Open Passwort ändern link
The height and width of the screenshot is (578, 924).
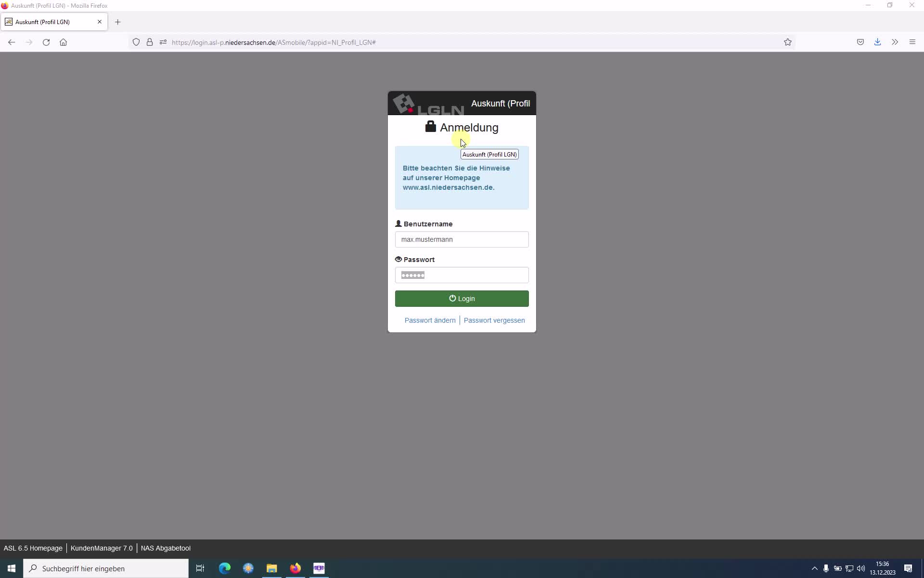pyautogui.click(x=430, y=320)
